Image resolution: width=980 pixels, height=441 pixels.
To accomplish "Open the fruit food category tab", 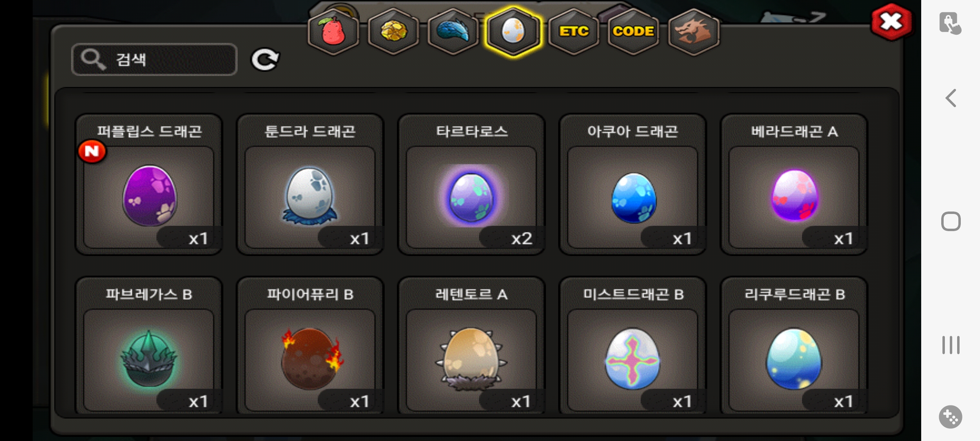I will coord(334,32).
